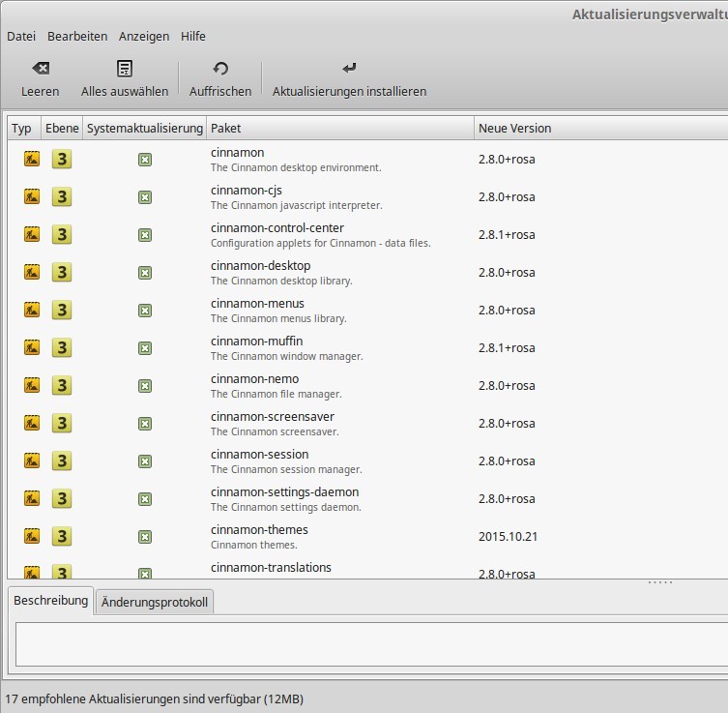Click 'The Cinnamon file manager.' description
The image size is (728, 713).
click(x=277, y=394)
